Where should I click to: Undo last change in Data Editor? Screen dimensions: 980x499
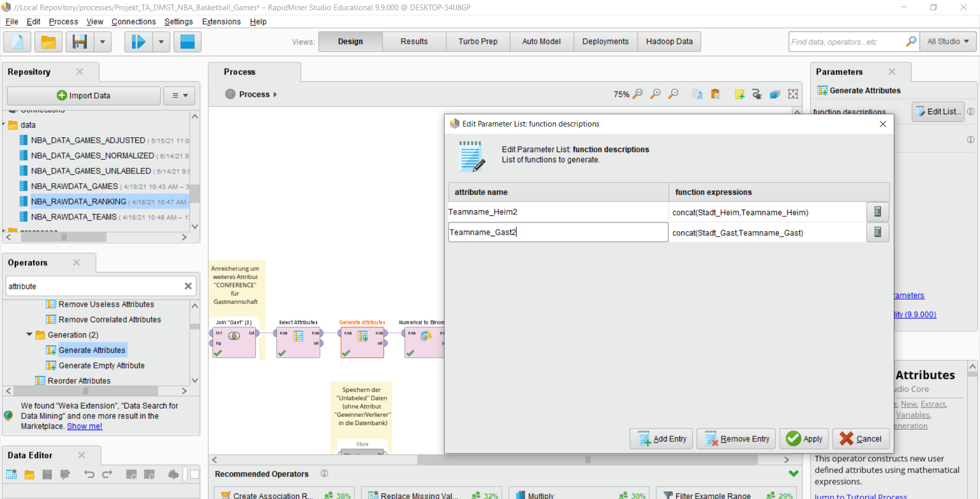coord(89,475)
